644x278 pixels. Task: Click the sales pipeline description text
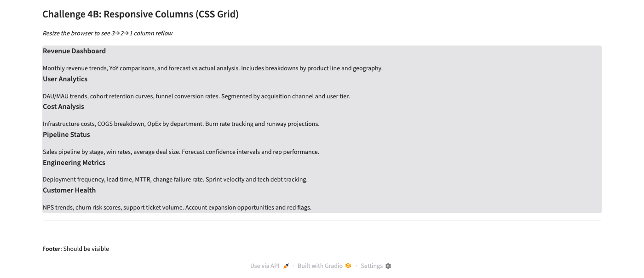181,152
